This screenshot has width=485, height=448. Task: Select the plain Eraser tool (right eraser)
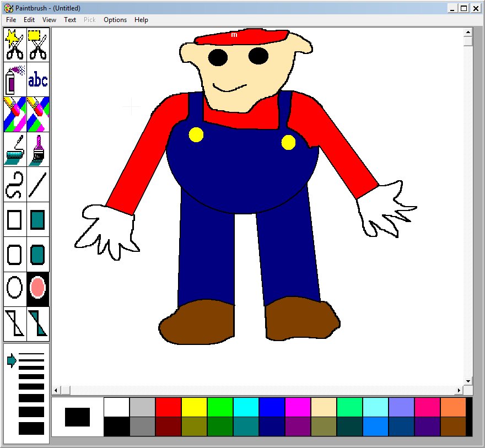38,115
